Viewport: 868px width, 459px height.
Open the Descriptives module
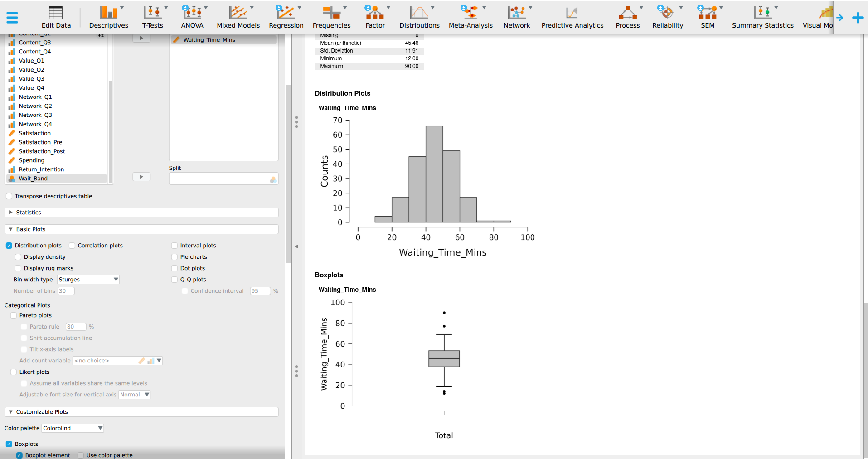click(x=109, y=17)
